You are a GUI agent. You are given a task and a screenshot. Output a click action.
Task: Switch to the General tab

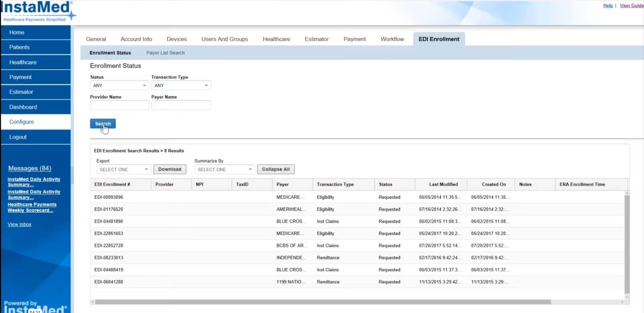click(96, 39)
